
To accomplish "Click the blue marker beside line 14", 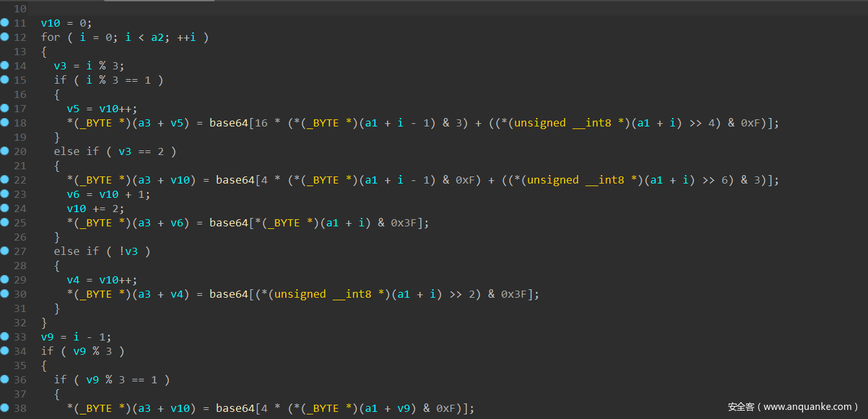I will [5, 66].
